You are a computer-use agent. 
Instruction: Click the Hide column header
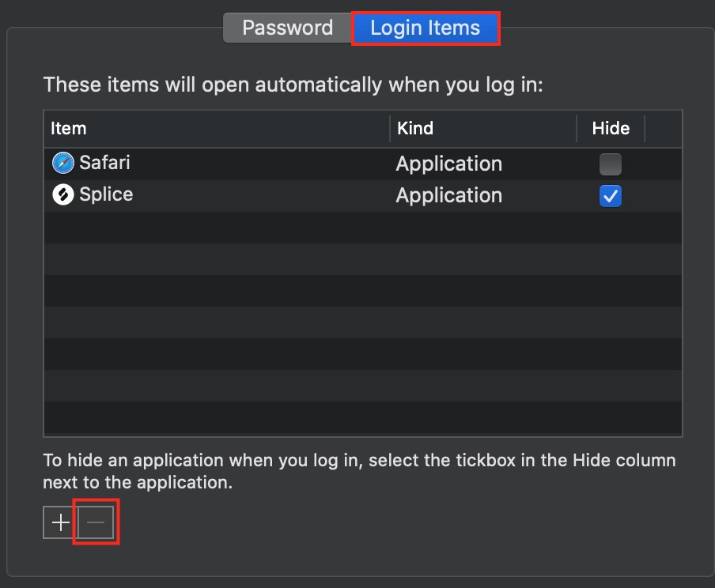(x=611, y=129)
